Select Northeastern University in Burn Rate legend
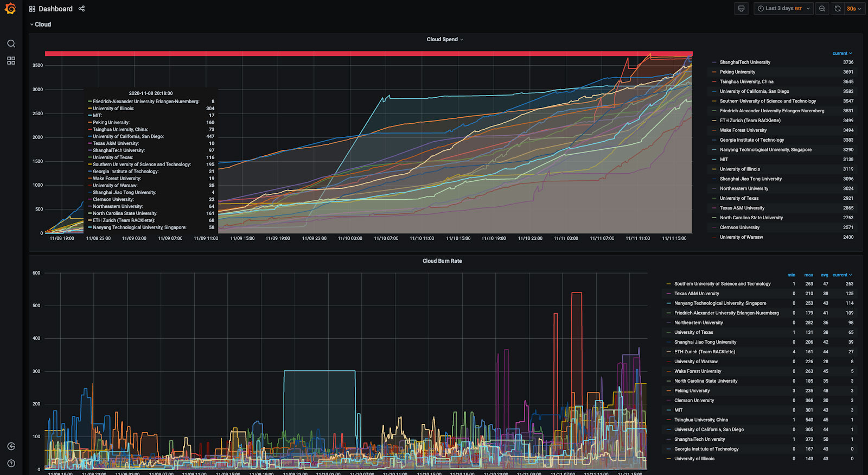 point(698,323)
